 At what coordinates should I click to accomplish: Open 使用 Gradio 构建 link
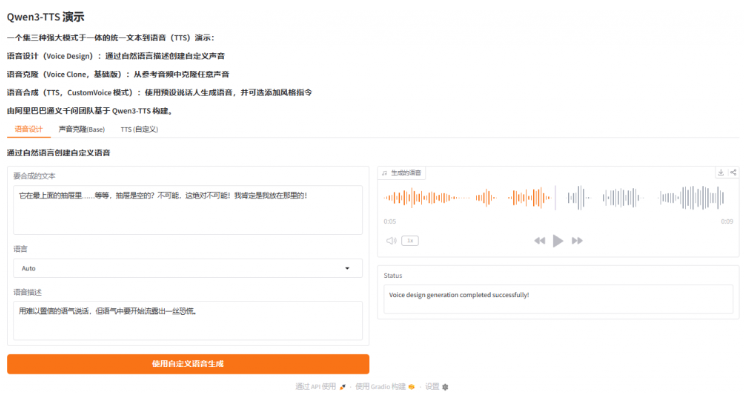coord(385,387)
